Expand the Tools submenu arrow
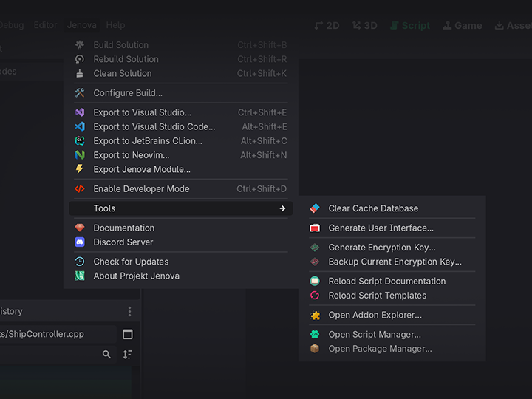 [282, 208]
